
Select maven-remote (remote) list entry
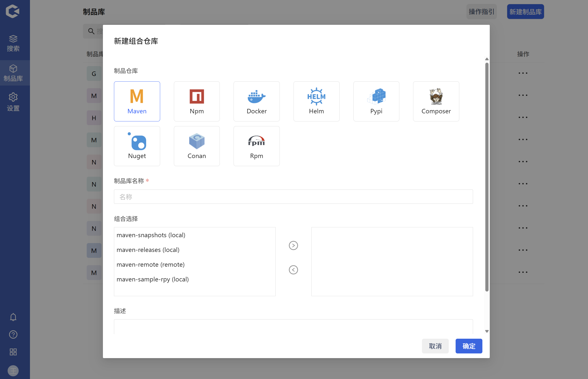click(151, 264)
